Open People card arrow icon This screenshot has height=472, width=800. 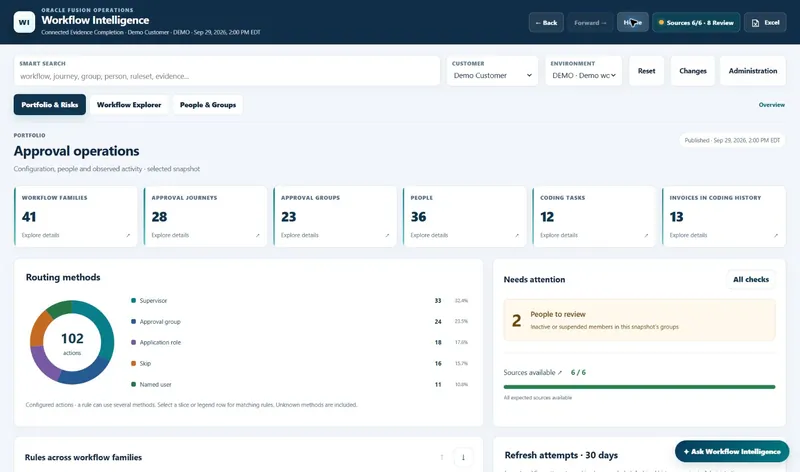[x=517, y=235]
